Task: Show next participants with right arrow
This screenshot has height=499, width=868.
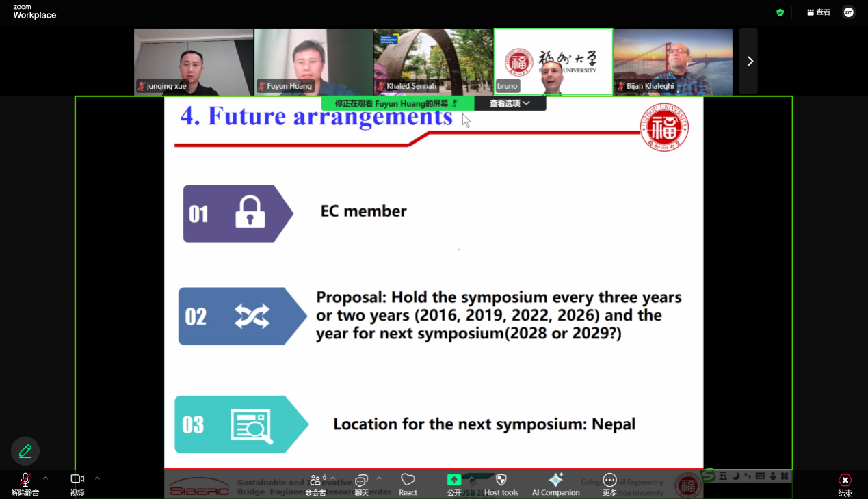Action: tap(749, 62)
